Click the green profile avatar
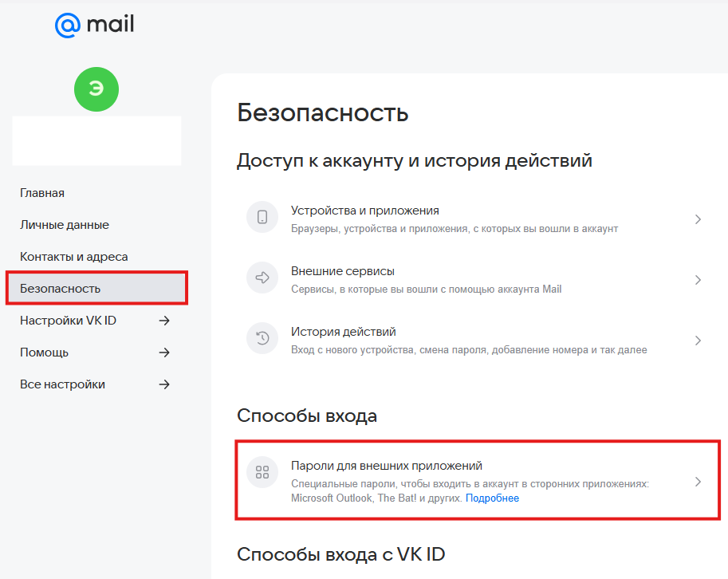 point(96,89)
